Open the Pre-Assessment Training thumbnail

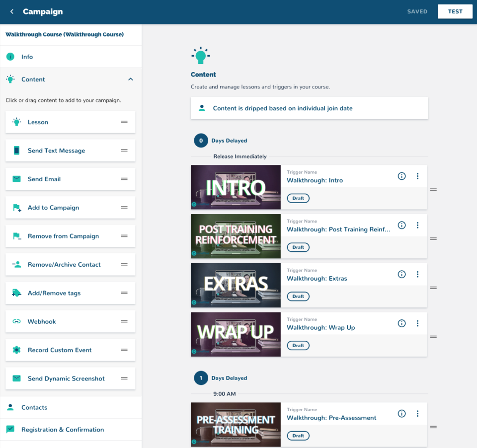[x=236, y=425]
